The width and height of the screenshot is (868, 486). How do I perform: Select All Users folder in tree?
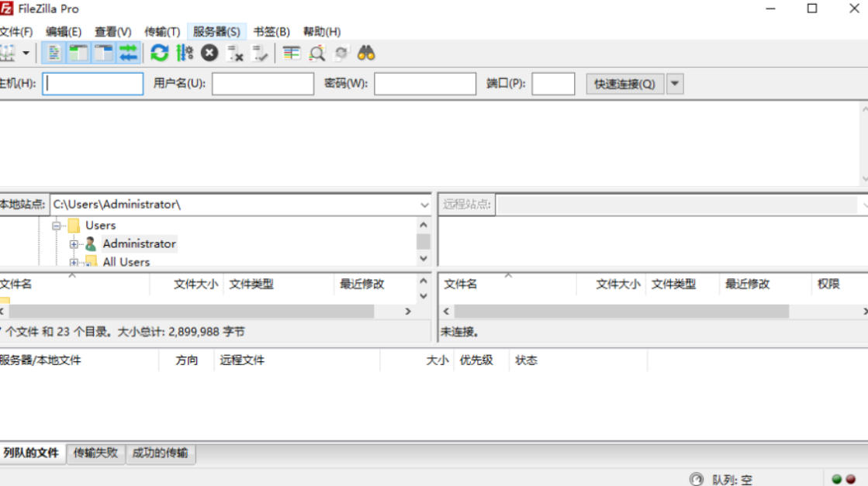[x=126, y=262]
